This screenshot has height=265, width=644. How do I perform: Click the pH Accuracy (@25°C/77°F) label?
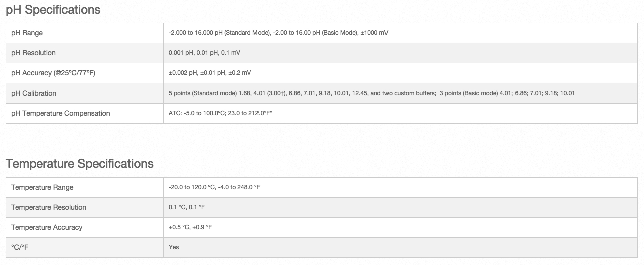(x=53, y=73)
